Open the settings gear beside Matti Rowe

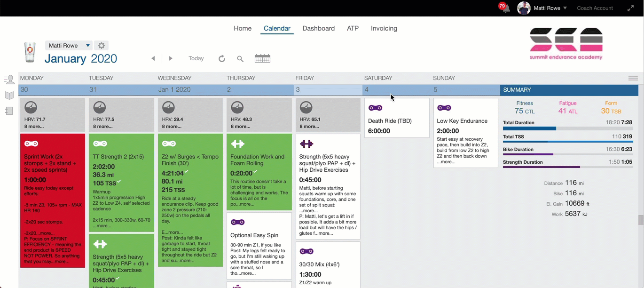(101, 45)
